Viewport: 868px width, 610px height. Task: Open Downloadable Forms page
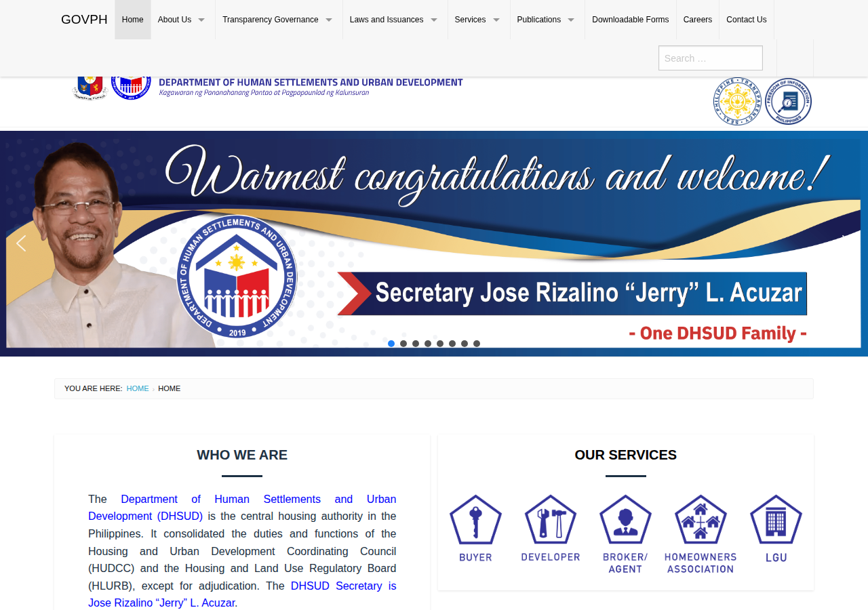pyautogui.click(x=631, y=20)
